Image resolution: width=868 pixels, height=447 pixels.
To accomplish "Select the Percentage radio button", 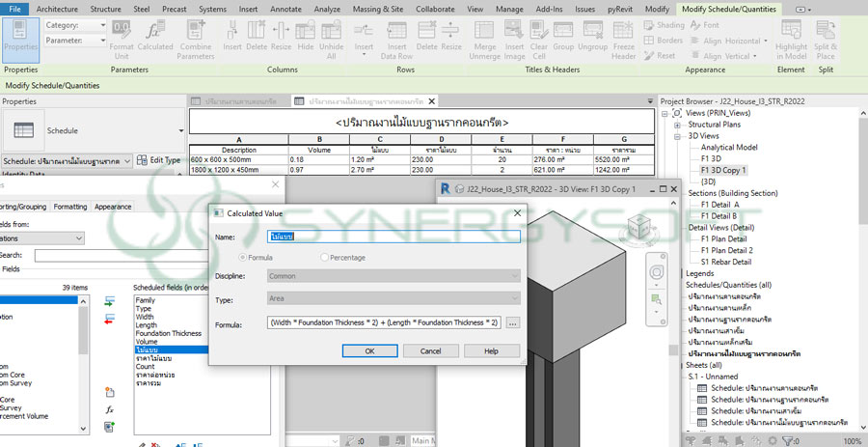I will pos(325,257).
